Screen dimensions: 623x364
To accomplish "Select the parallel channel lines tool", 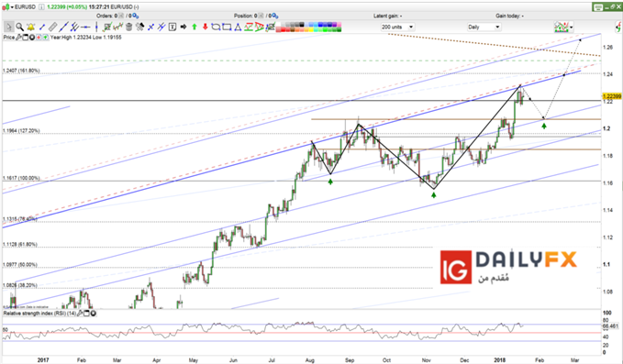I will pyautogui.click(x=74, y=27).
